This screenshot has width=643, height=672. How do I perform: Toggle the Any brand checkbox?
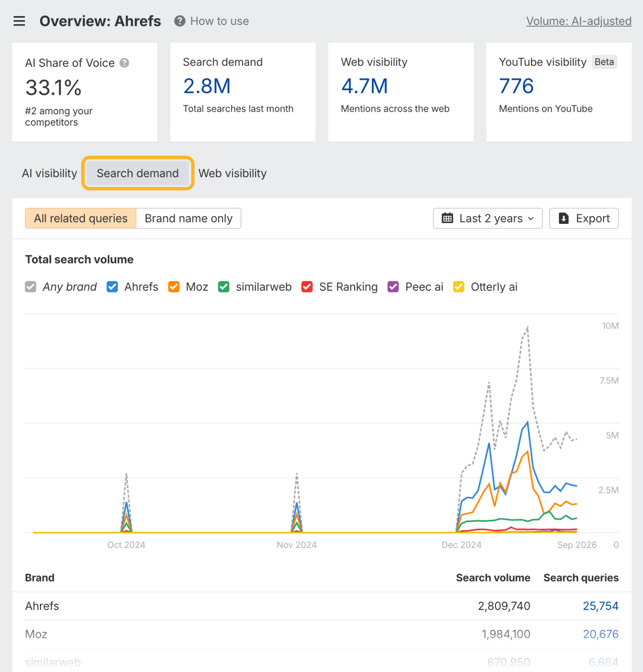[30, 287]
